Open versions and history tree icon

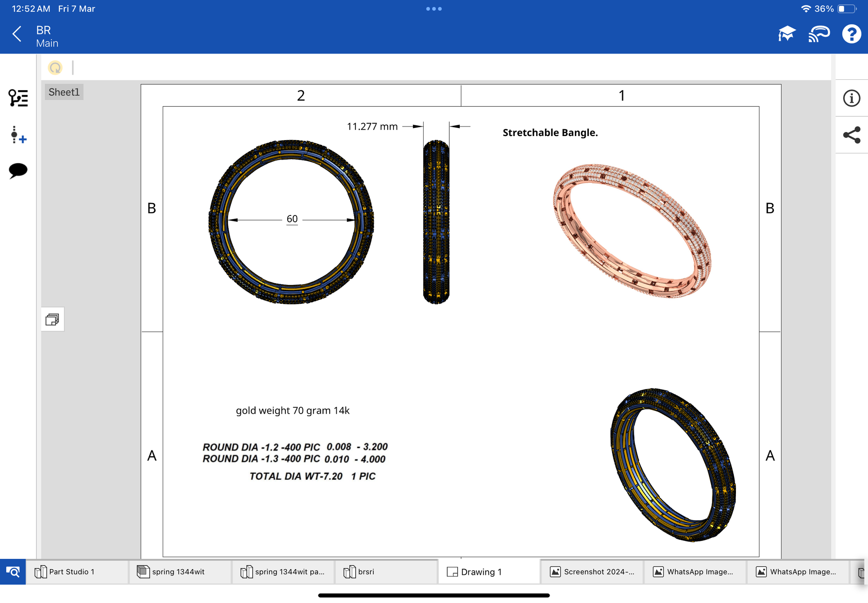[18, 98]
